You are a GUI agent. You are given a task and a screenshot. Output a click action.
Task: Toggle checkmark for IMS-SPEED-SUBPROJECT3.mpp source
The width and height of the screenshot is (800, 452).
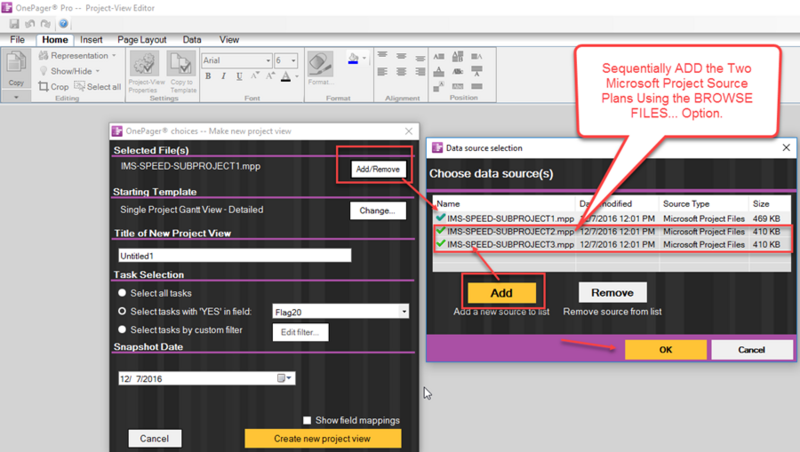click(x=441, y=244)
